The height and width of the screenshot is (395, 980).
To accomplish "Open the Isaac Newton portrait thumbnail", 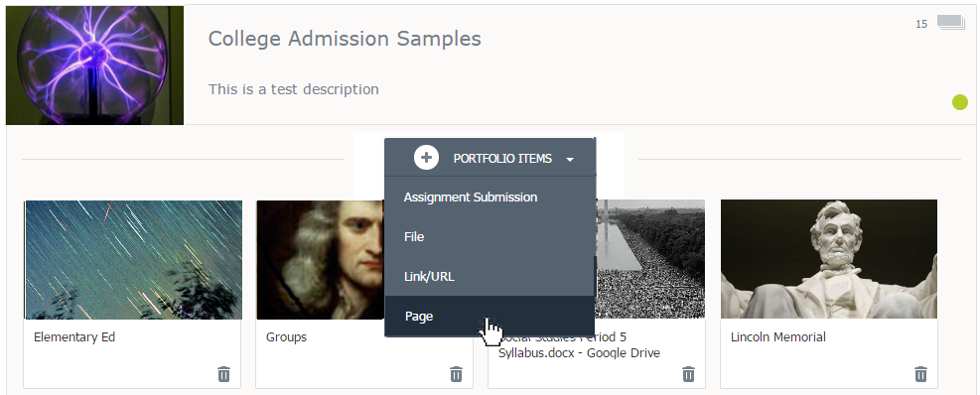I will click(x=320, y=259).
